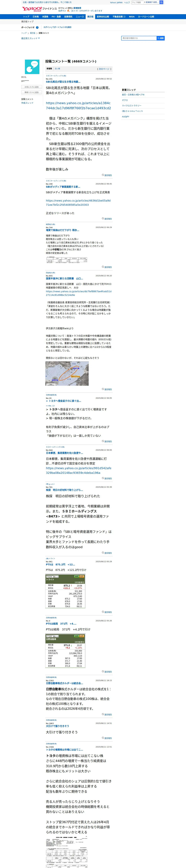
Task: Open the FX・為替 navigation tab
Action: pyautogui.click(x=56, y=16)
